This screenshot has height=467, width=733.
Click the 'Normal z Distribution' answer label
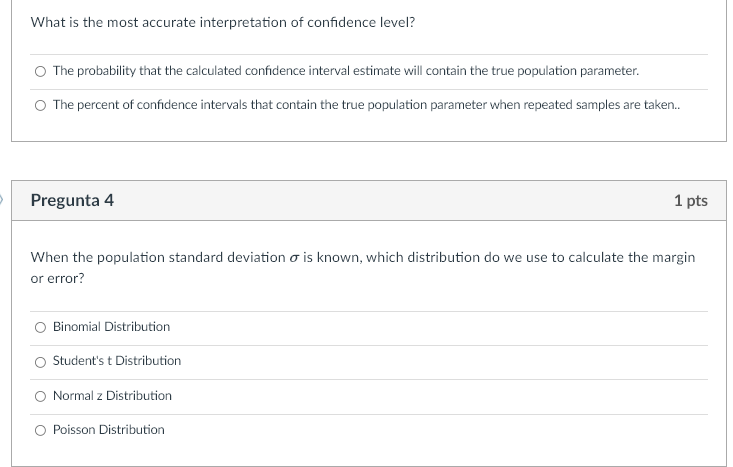click(x=112, y=395)
